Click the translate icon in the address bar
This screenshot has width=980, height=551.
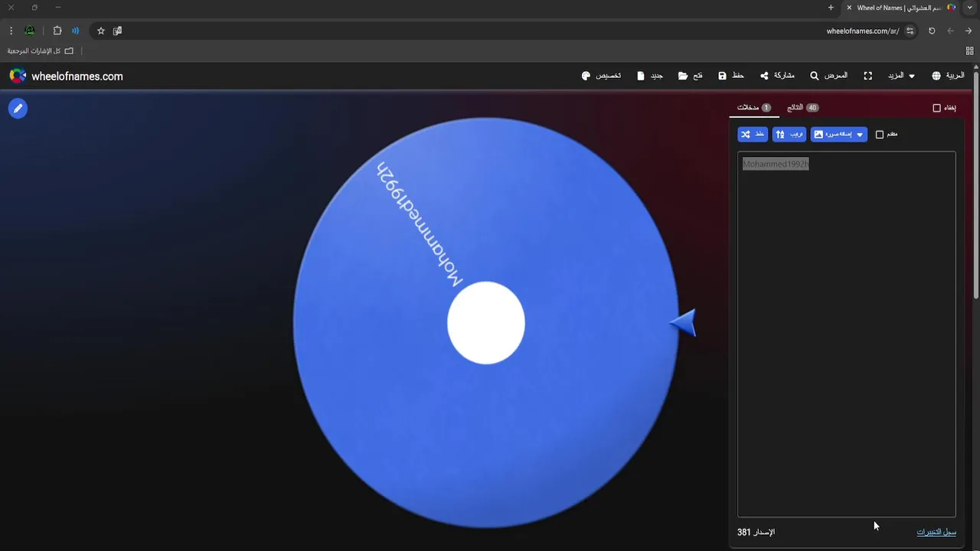[117, 31]
